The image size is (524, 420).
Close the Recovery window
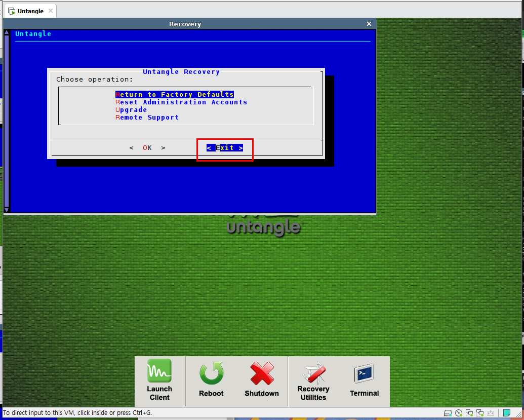pyautogui.click(x=369, y=24)
